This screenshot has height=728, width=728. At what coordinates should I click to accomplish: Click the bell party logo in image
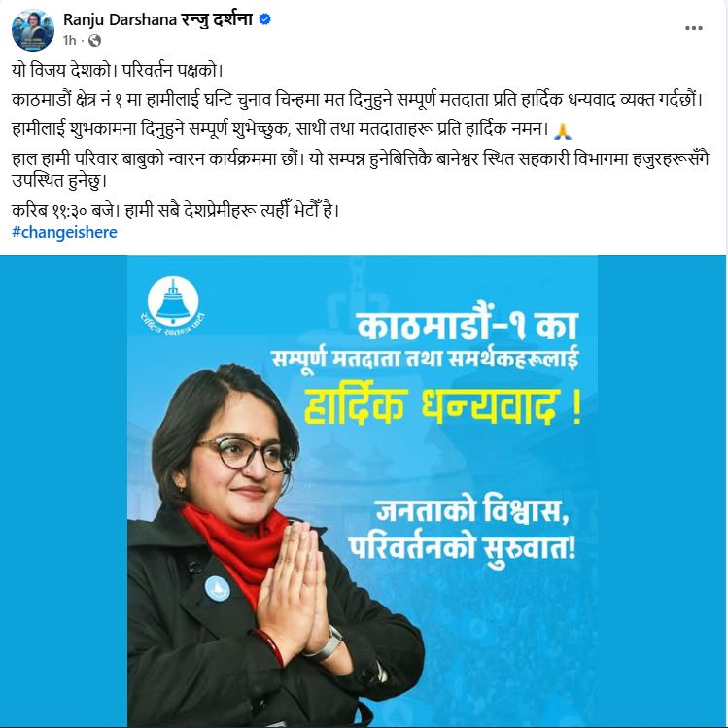click(174, 305)
